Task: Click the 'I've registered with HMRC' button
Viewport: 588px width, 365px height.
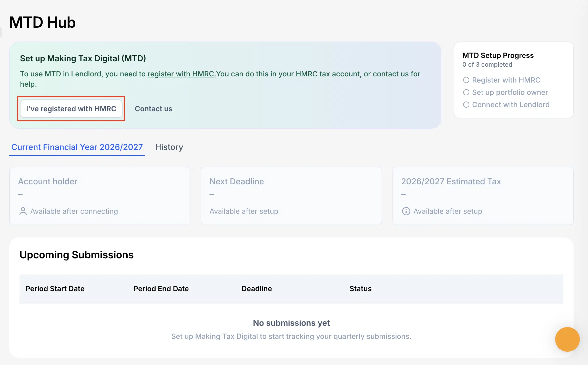Action: tap(71, 109)
